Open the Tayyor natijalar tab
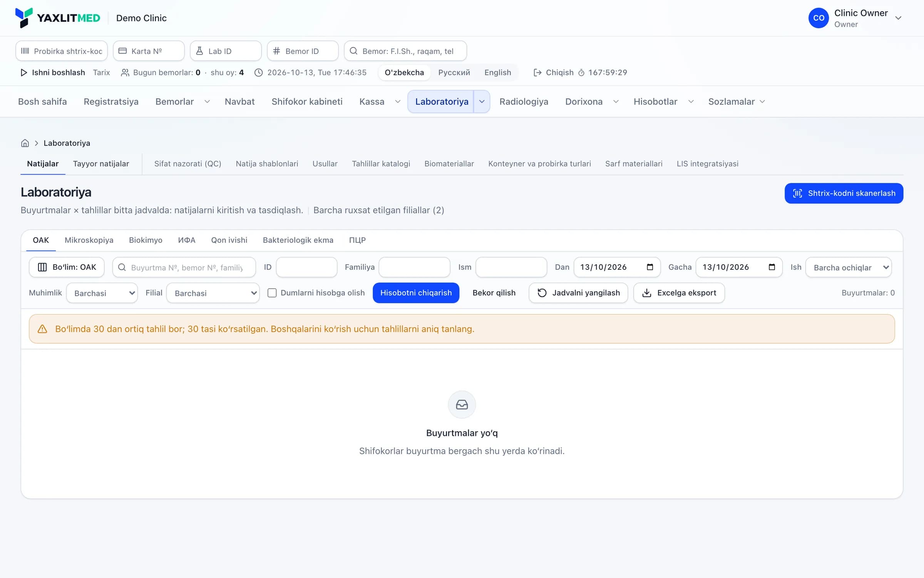Screen dimensions: 924x578 [101, 164]
